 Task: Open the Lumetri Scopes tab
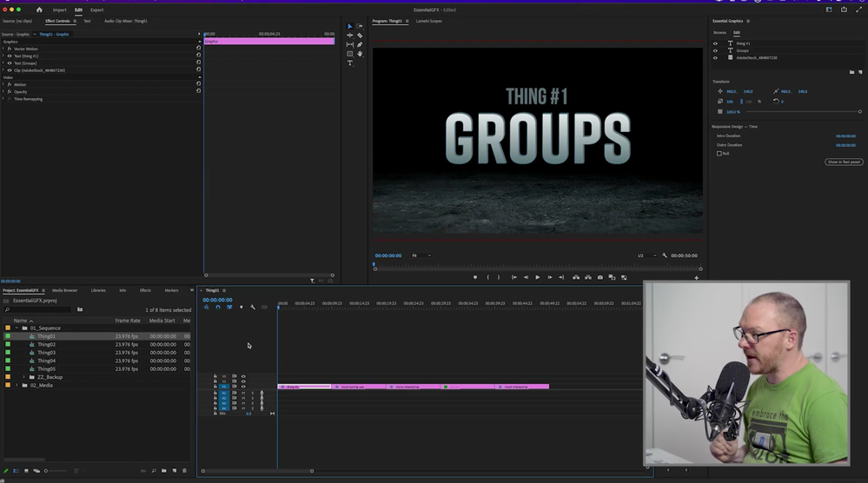[x=428, y=21]
